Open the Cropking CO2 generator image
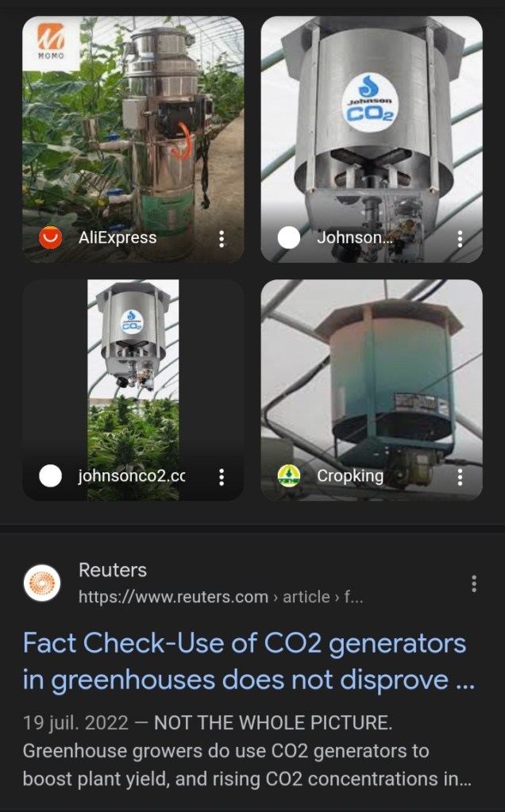The image size is (505, 812). click(x=371, y=373)
